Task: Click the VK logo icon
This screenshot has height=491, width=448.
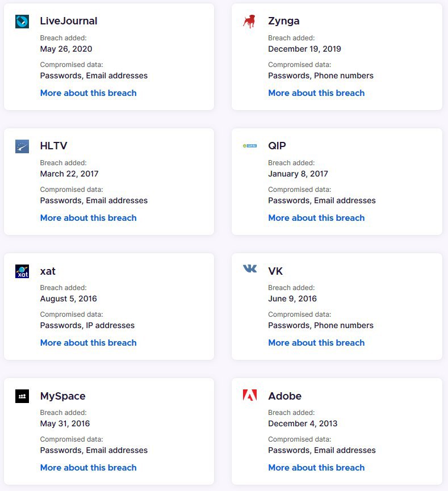Action: [x=250, y=268]
